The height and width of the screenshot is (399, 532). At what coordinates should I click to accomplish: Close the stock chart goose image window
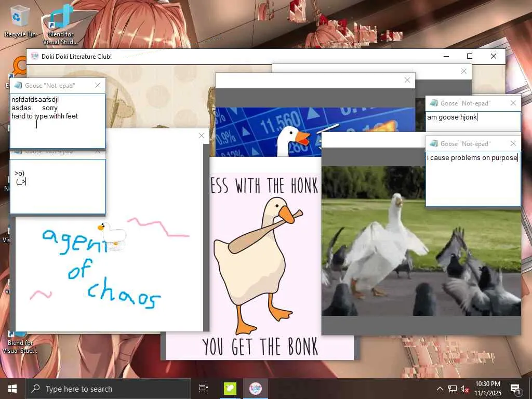tap(407, 80)
